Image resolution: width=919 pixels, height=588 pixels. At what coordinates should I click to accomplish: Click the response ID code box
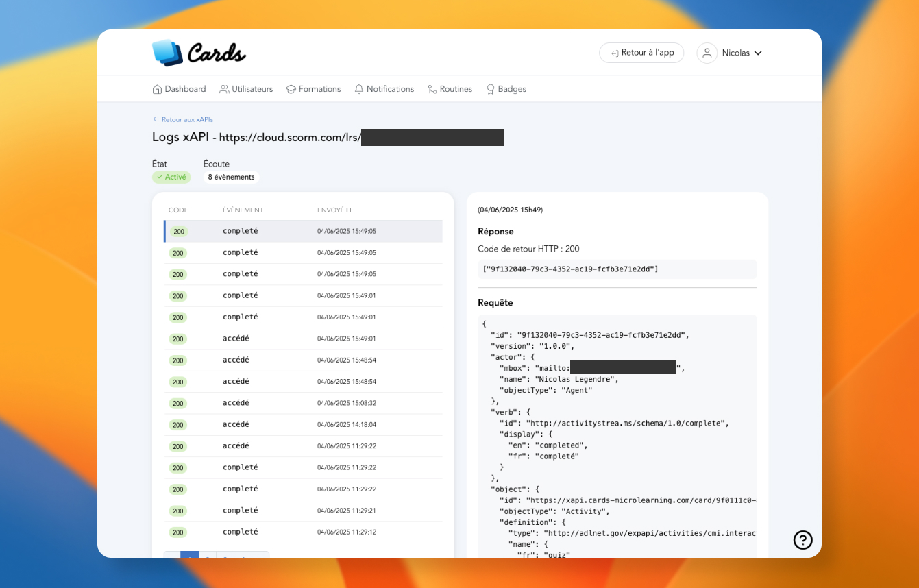tap(617, 269)
